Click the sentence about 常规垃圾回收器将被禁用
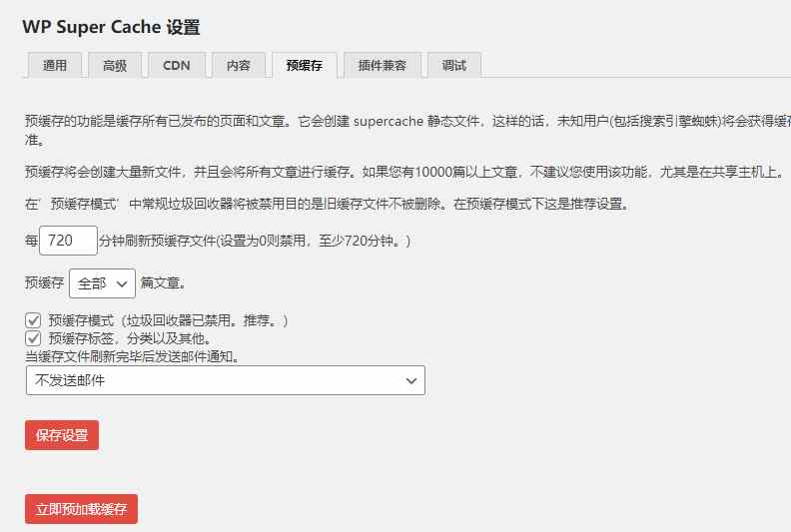The height and width of the screenshot is (532, 791). (328, 204)
